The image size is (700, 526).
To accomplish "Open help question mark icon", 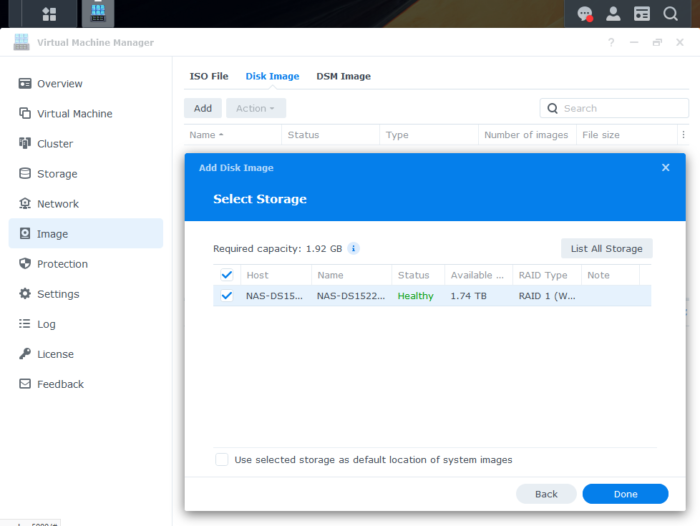I will 611,42.
